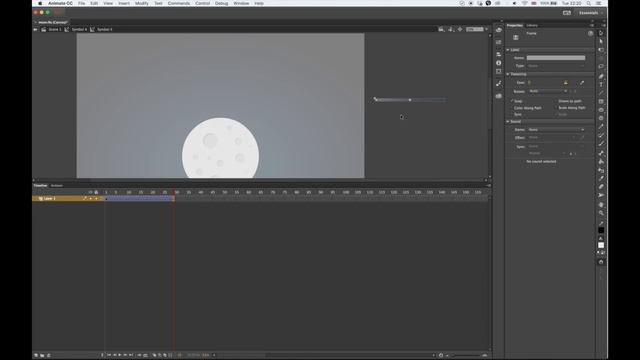The width and height of the screenshot is (640, 360).
Task: Enable Scale Along Path checkbox
Action: (x=556, y=108)
